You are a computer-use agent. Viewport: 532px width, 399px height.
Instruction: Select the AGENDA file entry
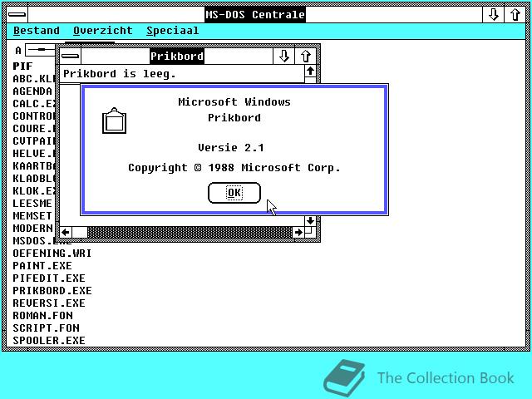(x=32, y=91)
